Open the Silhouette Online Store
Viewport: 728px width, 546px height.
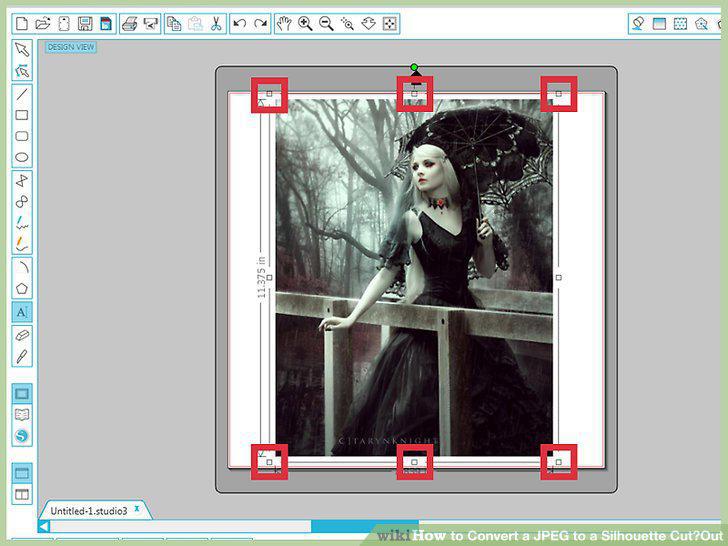[22, 436]
